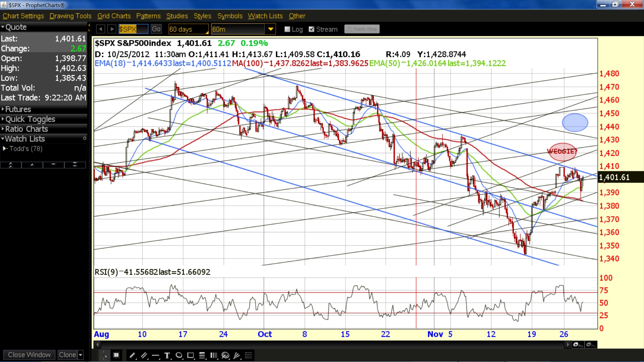Open the Drawing Tools menu
Image resolution: width=644 pixels, height=362 pixels.
(x=70, y=16)
